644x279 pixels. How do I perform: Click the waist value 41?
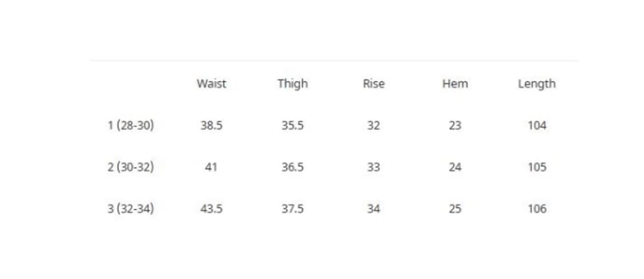click(x=211, y=167)
